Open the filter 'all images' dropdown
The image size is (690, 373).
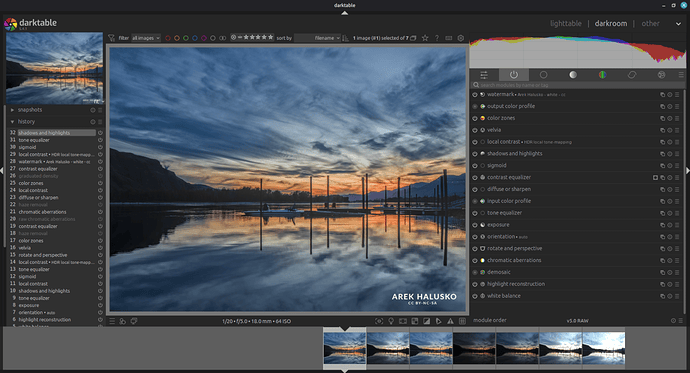[146, 38]
